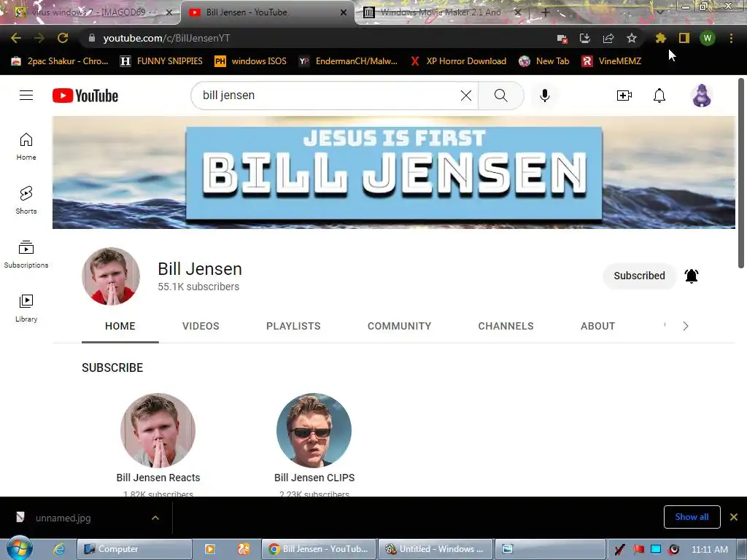Switch to the VIDEOS tab
This screenshot has width=747, height=560.
click(201, 326)
